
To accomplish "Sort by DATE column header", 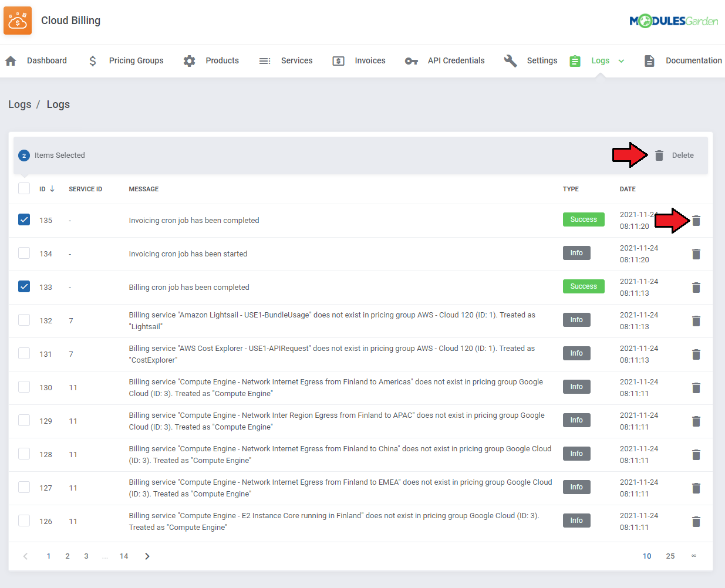I will pos(628,189).
